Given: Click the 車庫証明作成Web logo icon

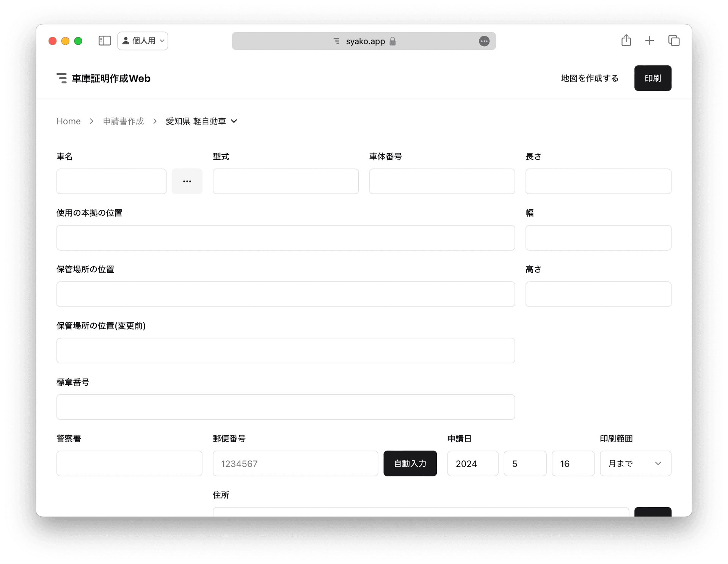Looking at the screenshot, I should point(62,78).
